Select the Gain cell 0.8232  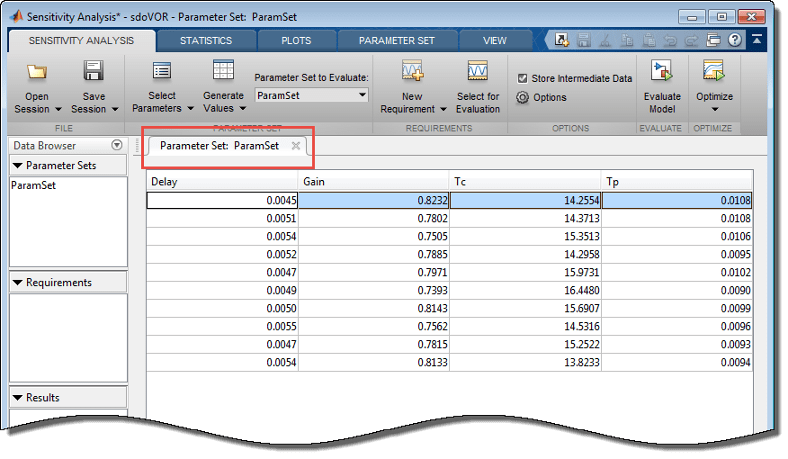373,201
